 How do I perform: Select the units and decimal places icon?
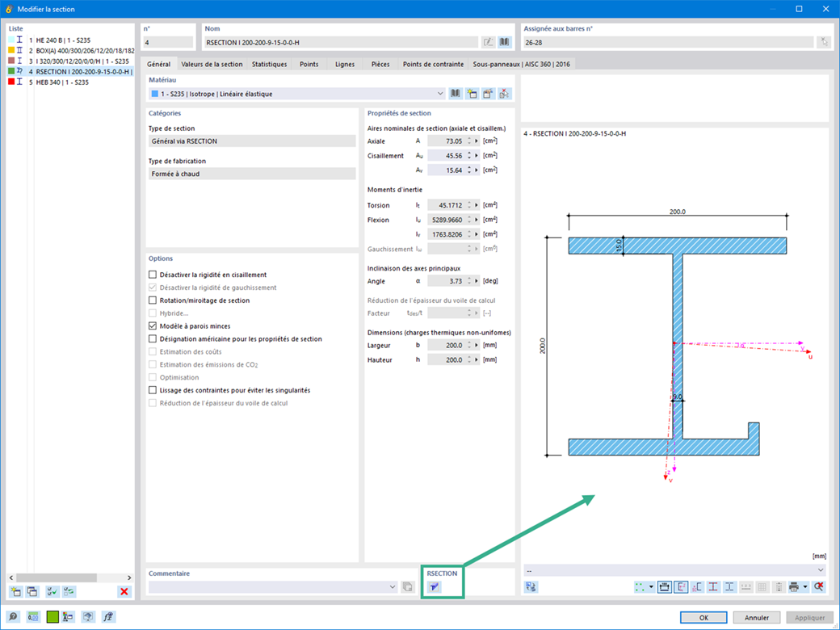click(33, 616)
